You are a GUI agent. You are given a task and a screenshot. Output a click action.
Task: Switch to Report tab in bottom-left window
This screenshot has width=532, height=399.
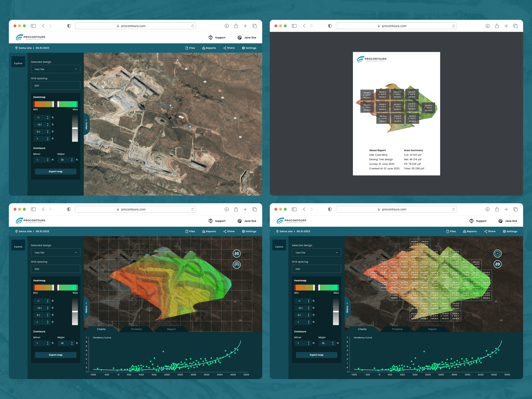[x=172, y=329]
